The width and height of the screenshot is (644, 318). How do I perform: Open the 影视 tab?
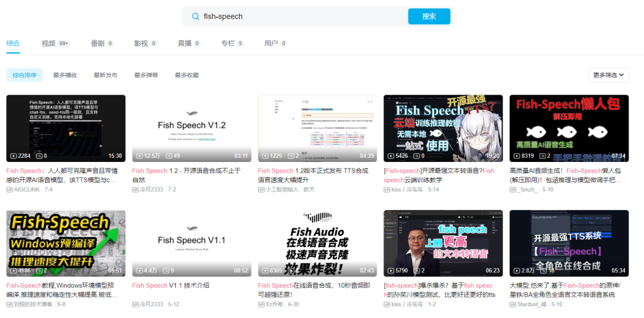coord(145,43)
